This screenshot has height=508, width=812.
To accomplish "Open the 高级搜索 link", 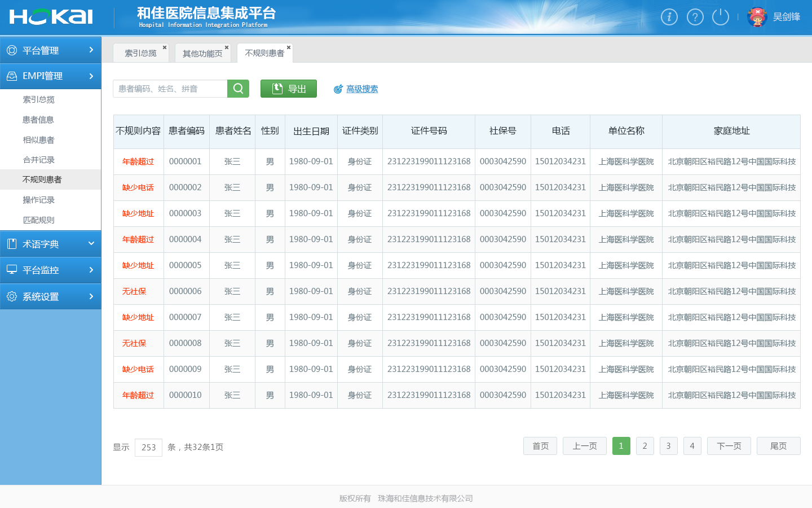I will point(362,89).
